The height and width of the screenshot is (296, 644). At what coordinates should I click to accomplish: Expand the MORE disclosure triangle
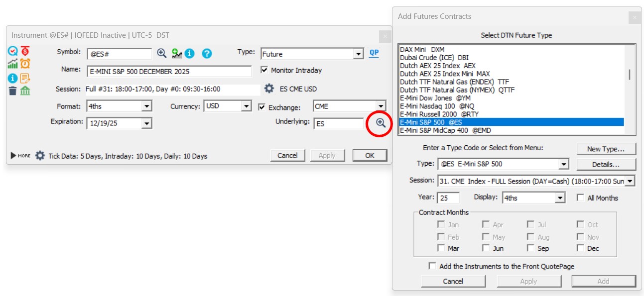click(x=14, y=156)
